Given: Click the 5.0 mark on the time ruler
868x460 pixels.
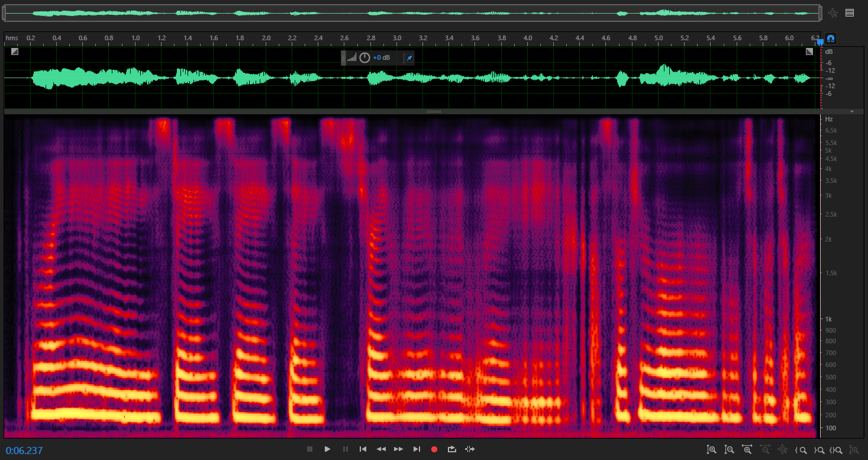Looking at the screenshot, I should tap(659, 38).
